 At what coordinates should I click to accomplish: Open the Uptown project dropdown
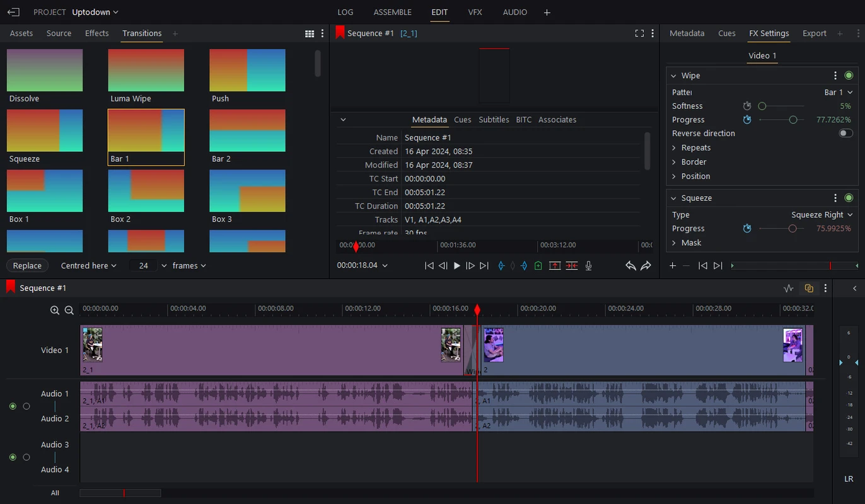[95, 12]
